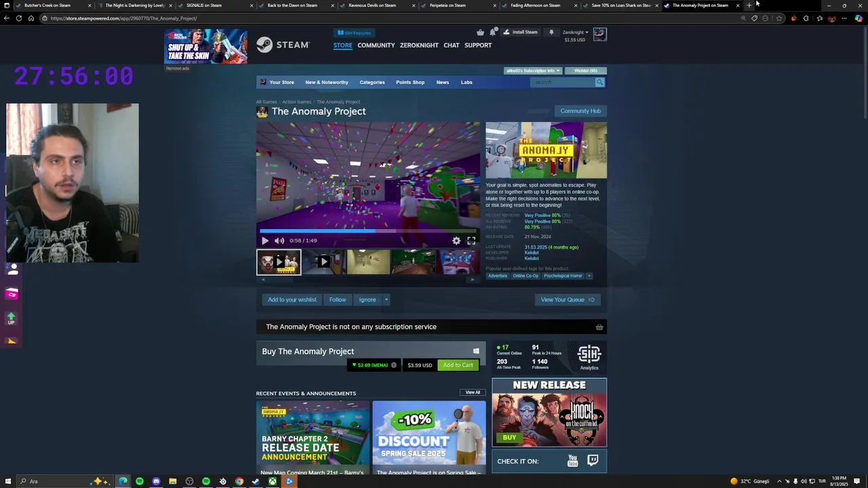This screenshot has width=868, height=488.
Task: Add The Anomaly Project to cart
Action: pos(458,365)
